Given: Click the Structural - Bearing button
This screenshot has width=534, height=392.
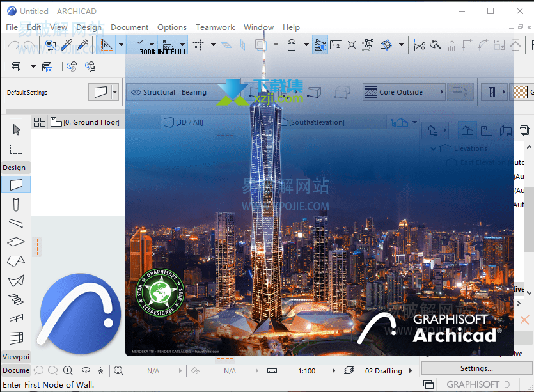Looking at the screenshot, I should pyautogui.click(x=174, y=92).
